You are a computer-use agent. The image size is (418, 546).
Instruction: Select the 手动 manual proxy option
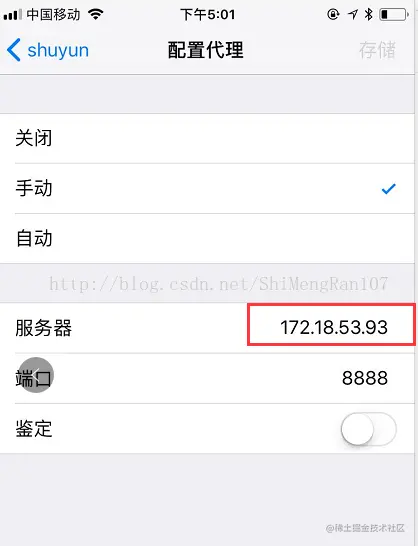click(207, 188)
